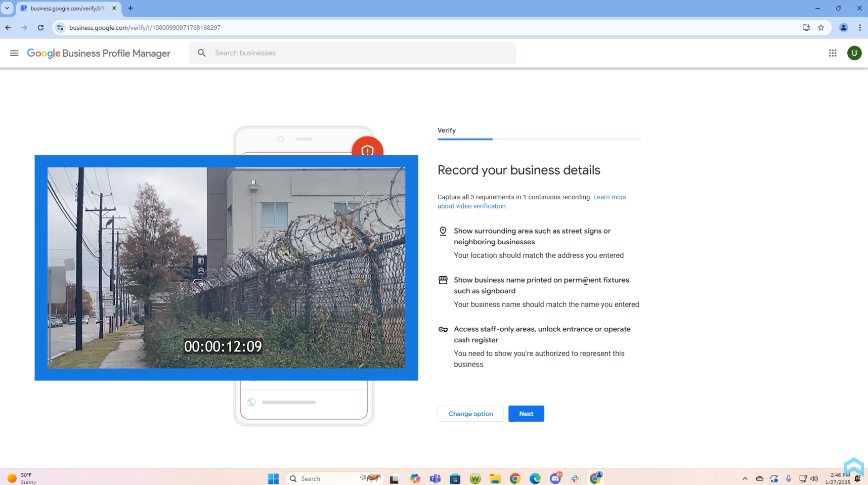The width and height of the screenshot is (868, 485).
Task: Click the video recording thumbnail
Action: point(226,268)
